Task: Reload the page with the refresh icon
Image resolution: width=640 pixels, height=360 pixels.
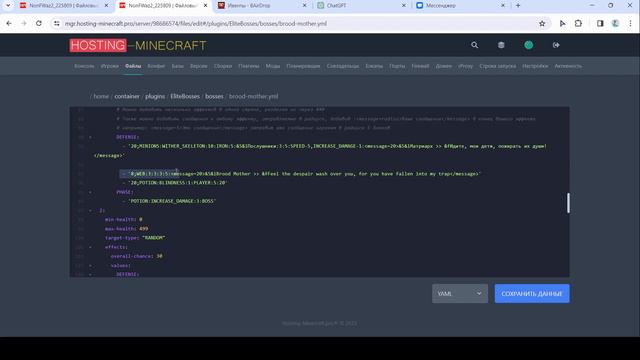Action: [39, 24]
